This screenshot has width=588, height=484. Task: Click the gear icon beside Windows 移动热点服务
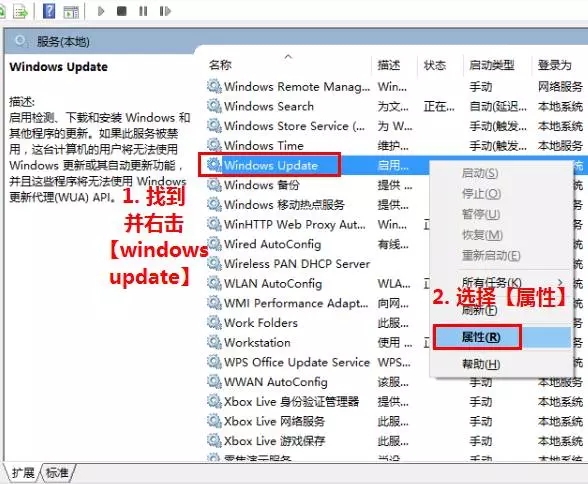pos(214,204)
